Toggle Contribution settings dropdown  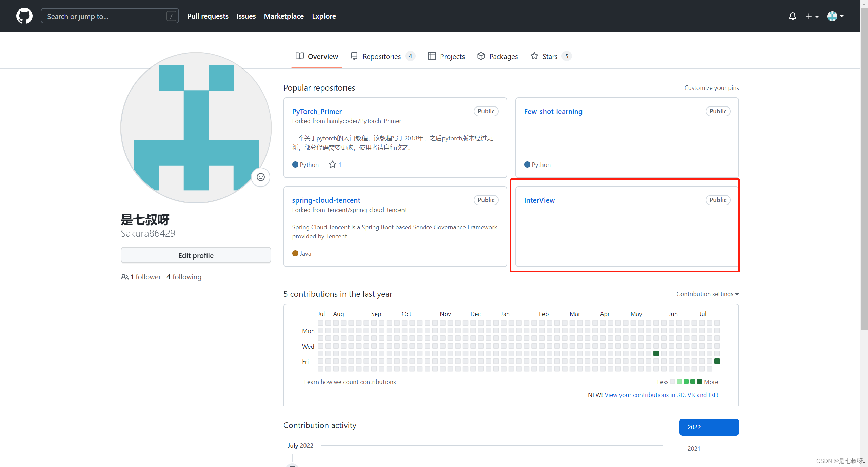[708, 293]
